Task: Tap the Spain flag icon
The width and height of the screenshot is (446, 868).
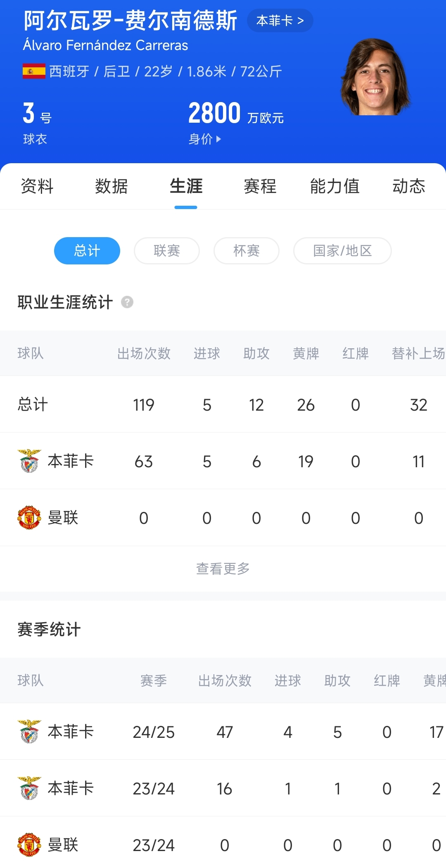Action: click(x=34, y=71)
